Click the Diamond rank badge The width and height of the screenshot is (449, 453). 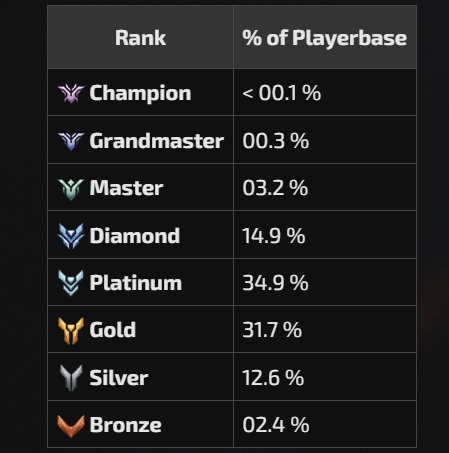[71, 236]
